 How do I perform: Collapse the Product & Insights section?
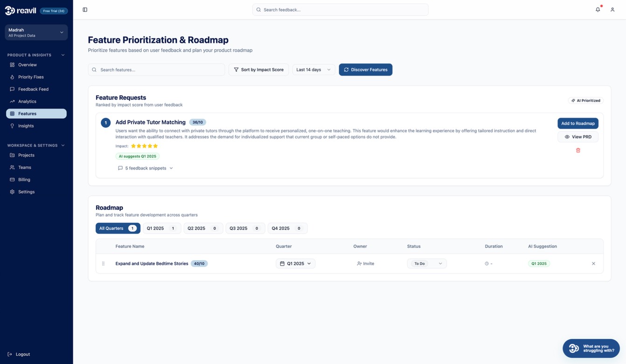click(63, 55)
